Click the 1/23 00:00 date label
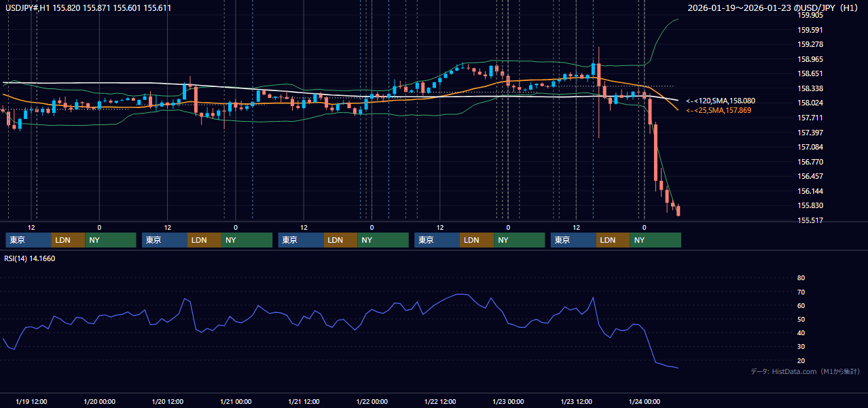Viewport: 868px width, 408px height. pyautogui.click(x=508, y=401)
